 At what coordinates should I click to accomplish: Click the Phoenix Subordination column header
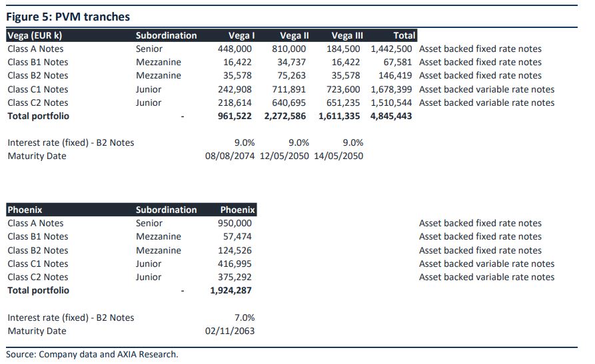pyautogui.click(x=166, y=210)
